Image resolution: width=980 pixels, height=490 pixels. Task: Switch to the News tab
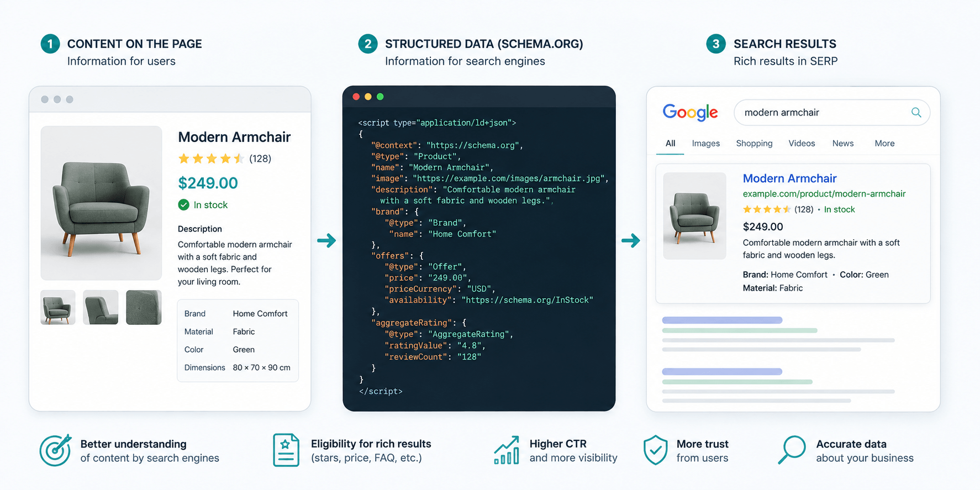pyautogui.click(x=843, y=143)
